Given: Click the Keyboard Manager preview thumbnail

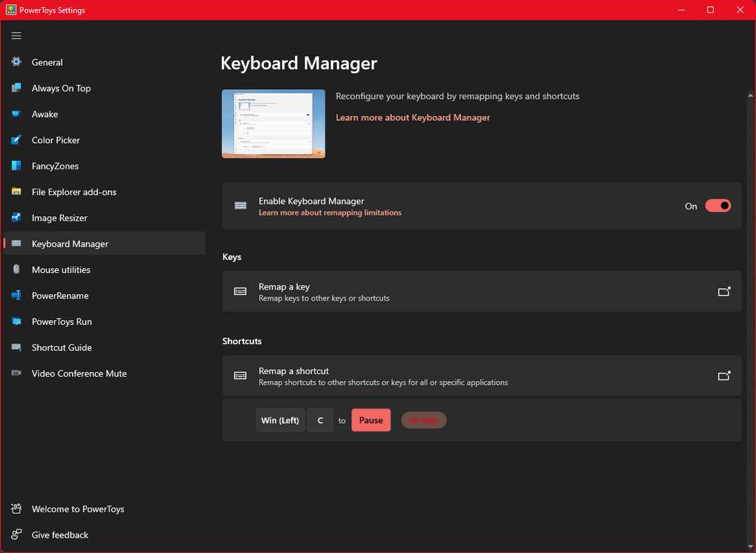Looking at the screenshot, I should point(274,124).
